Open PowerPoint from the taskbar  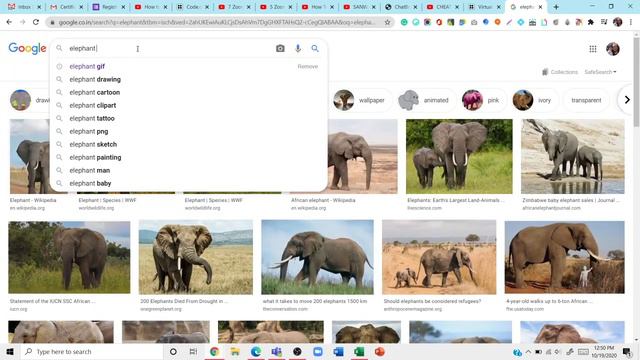(380, 351)
